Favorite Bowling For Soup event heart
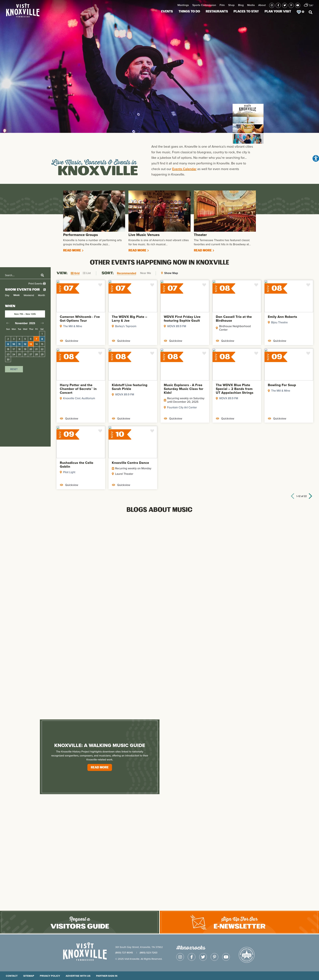 pyautogui.click(x=308, y=353)
